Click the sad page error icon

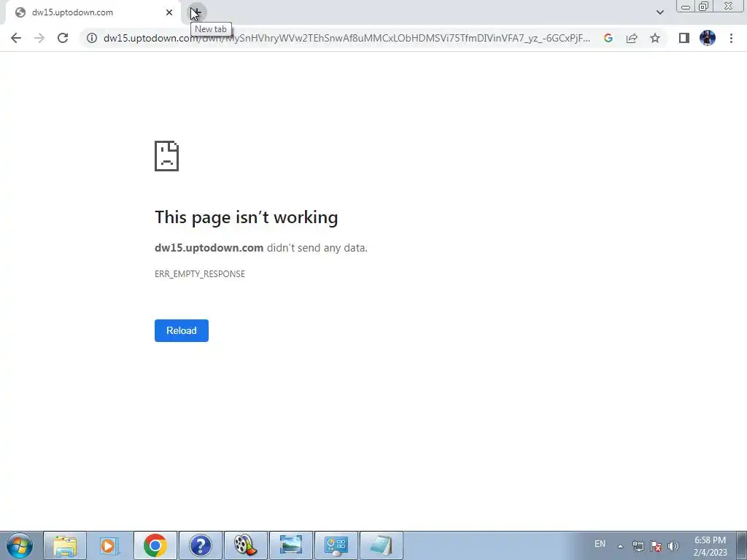click(167, 156)
